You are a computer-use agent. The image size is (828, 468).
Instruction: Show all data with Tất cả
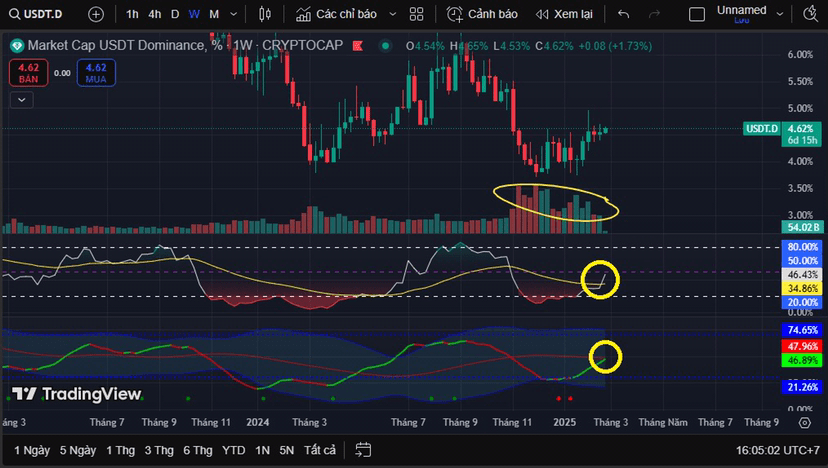point(319,450)
